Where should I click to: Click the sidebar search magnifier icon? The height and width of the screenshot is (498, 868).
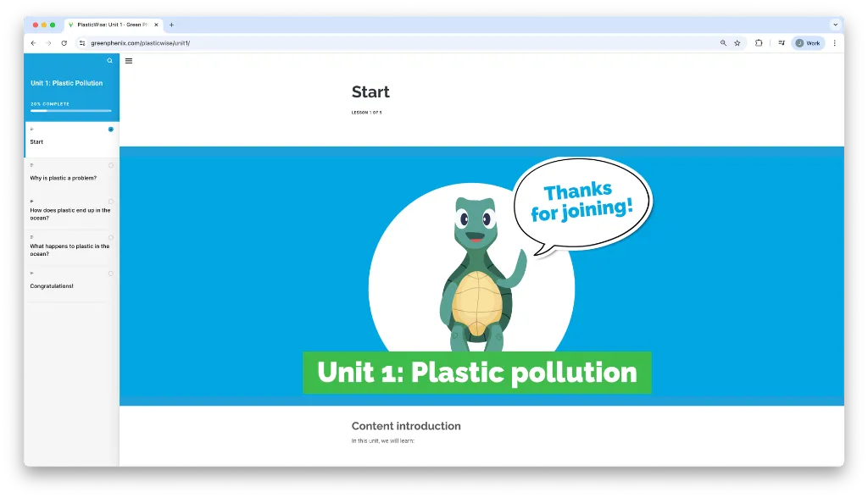pyautogui.click(x=109, y=61)
